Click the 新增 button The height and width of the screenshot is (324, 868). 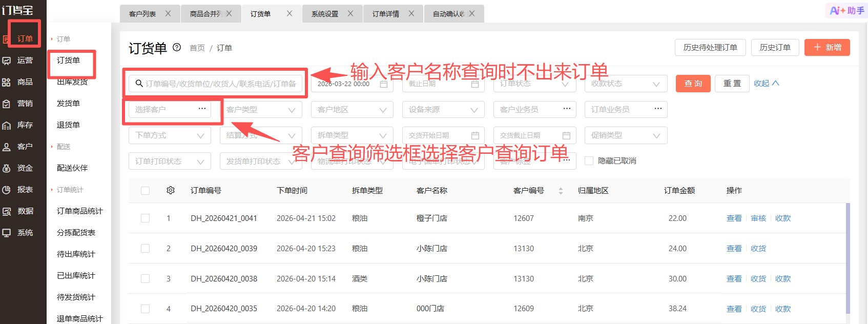tap(827, 47)
